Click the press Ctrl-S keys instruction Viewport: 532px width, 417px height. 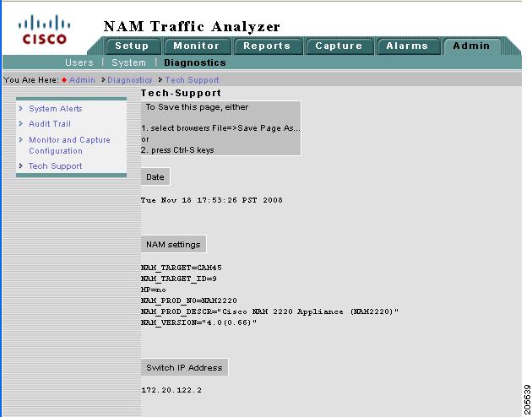coord(177,150)
